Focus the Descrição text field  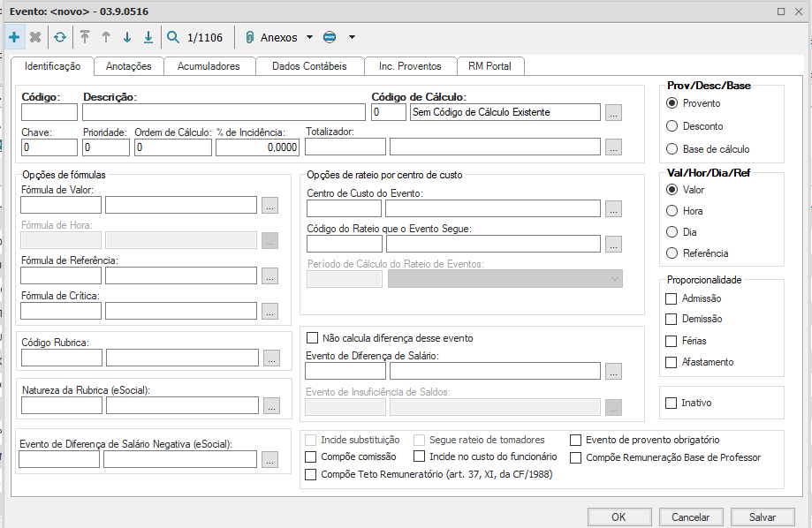click(223, 112)
